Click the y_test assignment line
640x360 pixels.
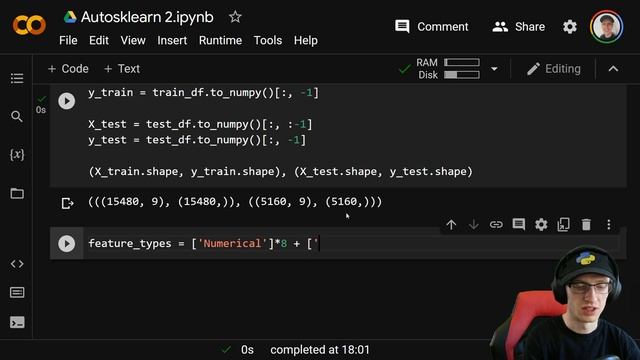coord(197,140)
